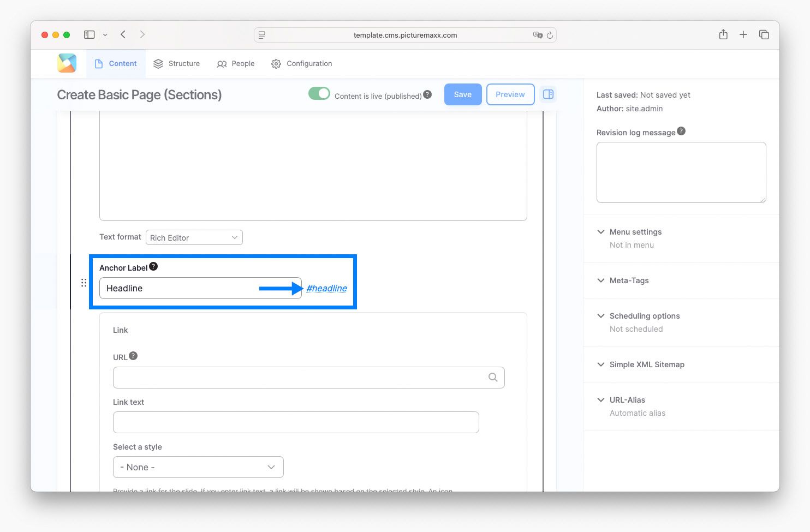Screen dimensions: 810x532
Task: Click the Save button
Action: pyautogui.click(x=462, y=94)
